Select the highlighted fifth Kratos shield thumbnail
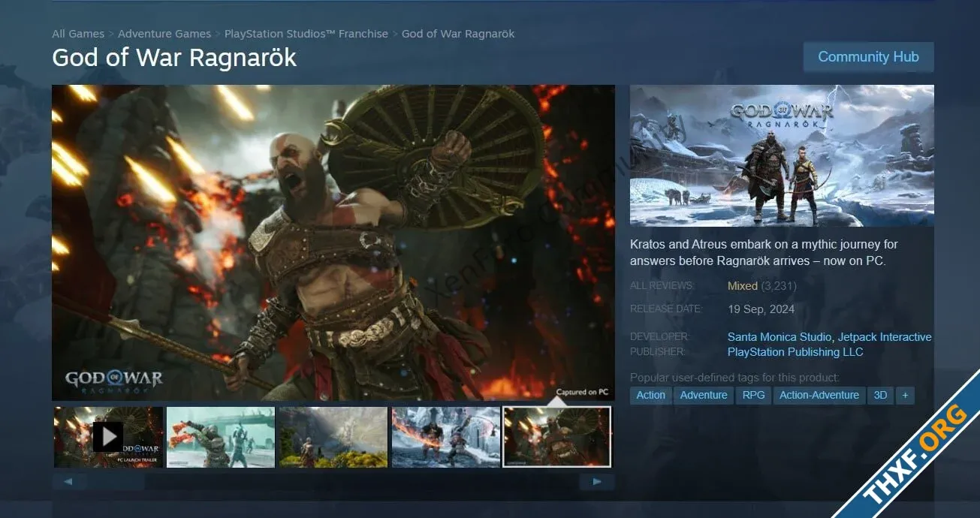The image size is (980, 518). (x=557, y=437)
